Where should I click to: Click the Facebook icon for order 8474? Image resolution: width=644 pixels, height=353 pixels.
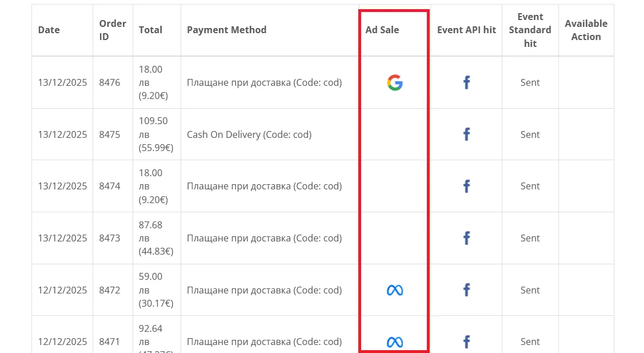pyautogui.click(x=466, y=186)
